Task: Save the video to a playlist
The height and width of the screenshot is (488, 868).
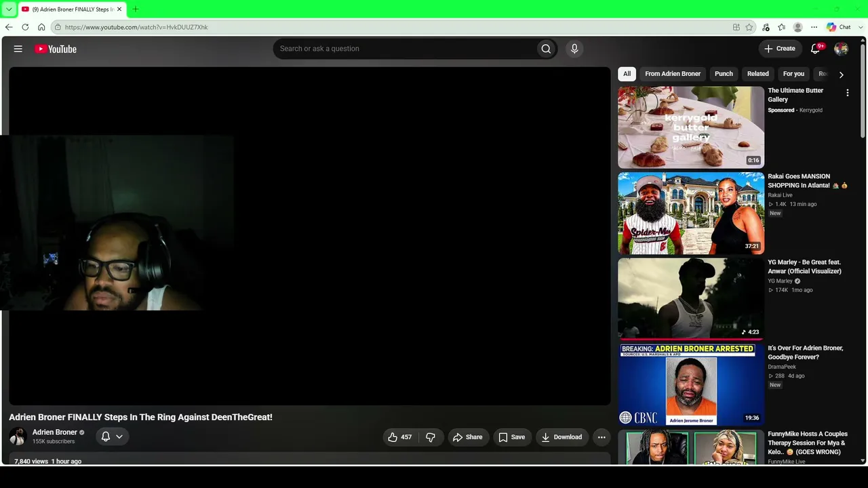Action: pyautogui.click(x=512, y=437)
